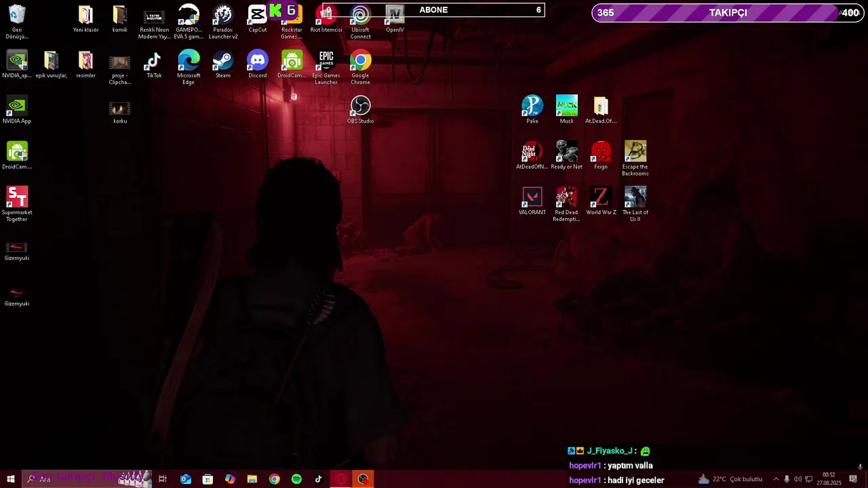Screen dimensions: 868x488
Task: Open Rockstar Games launcher desktop shortcut
Action: point(292,22)
